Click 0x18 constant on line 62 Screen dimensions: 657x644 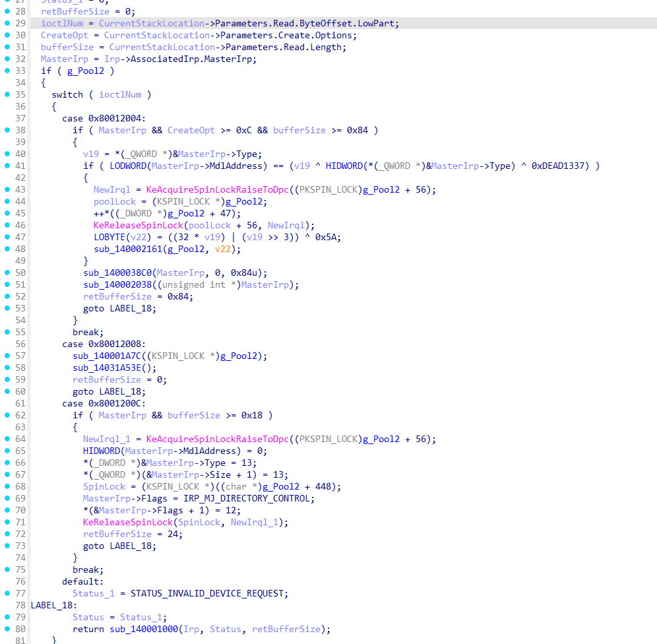point(252,415)
